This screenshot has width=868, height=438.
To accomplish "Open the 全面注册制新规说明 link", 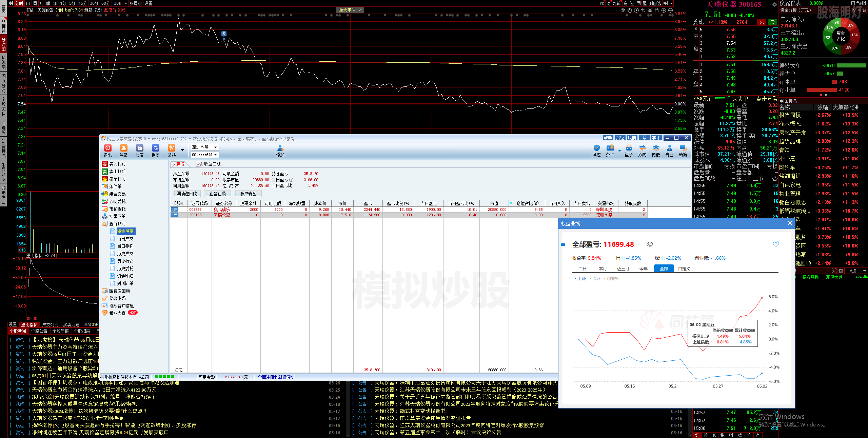I will [276, 377].
